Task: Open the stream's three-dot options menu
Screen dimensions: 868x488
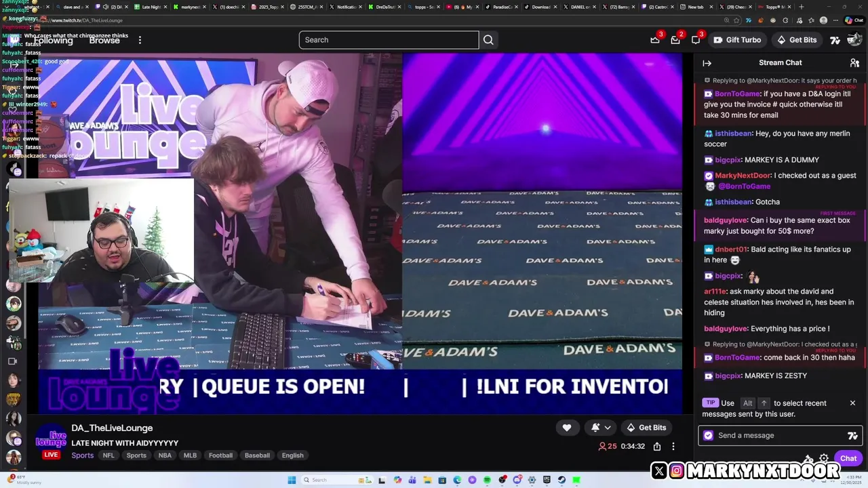Action: coord(673,447)
